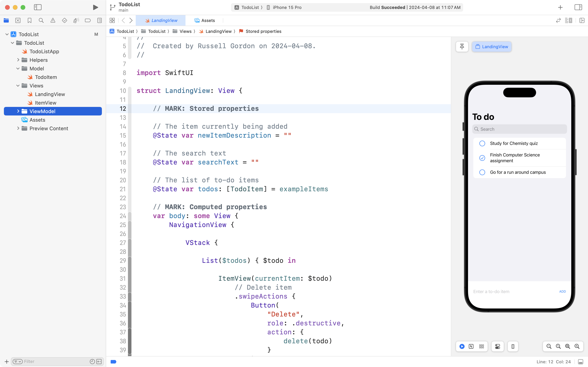Toggle the right inspector panel
This screenshot has width=588, height=367.
point(578,7)
